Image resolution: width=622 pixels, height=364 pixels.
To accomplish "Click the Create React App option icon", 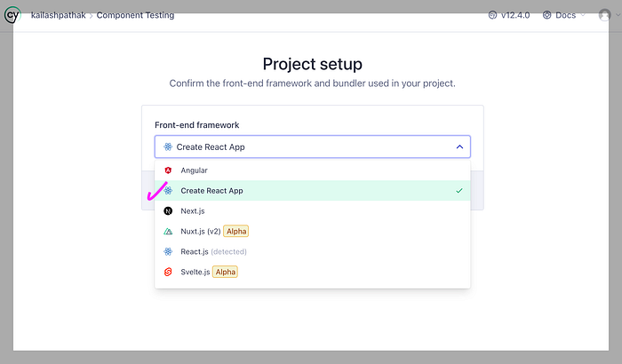I will 168,190.
